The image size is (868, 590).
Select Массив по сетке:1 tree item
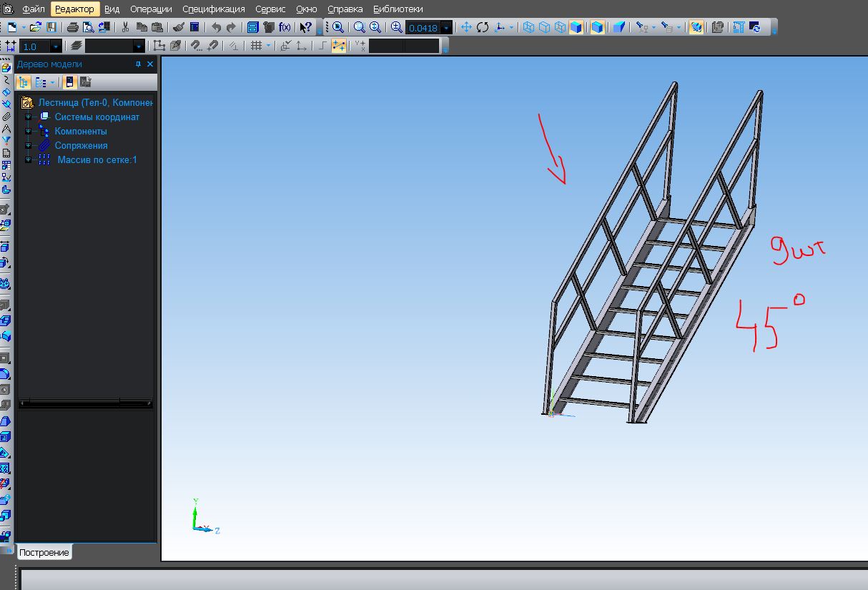[97, 159]
